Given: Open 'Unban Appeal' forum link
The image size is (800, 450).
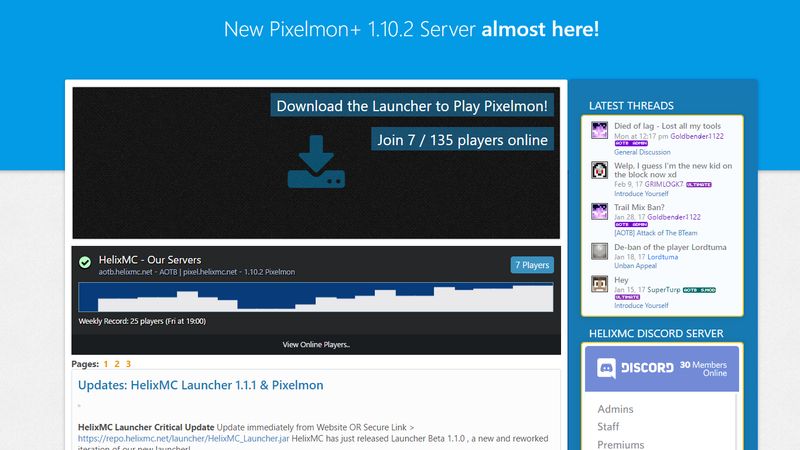Looking at the screenshot, I should click(x=635, y=265).
